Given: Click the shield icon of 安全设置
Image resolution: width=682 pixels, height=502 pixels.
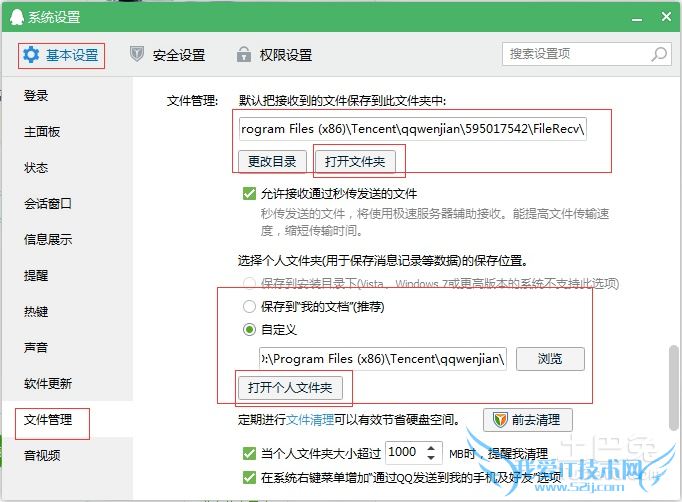Looking at the screenshot, I should click(x=137, y=54).
